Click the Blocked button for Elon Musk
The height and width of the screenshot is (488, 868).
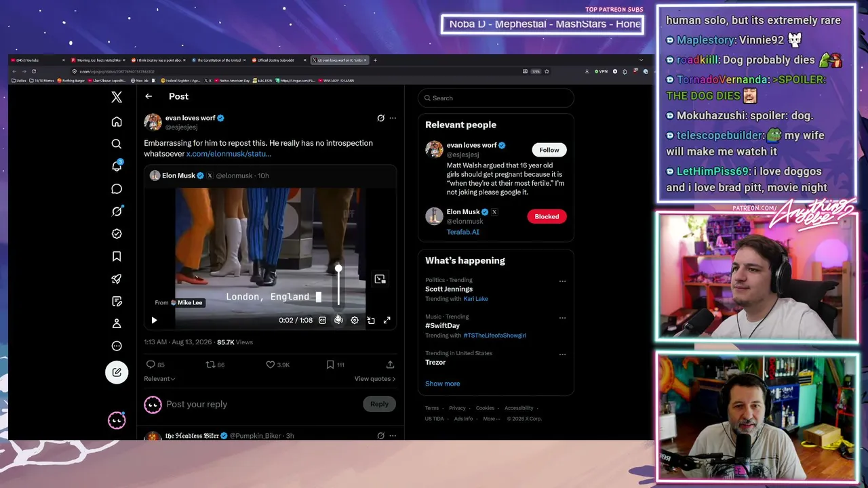[x=547, y=217]
